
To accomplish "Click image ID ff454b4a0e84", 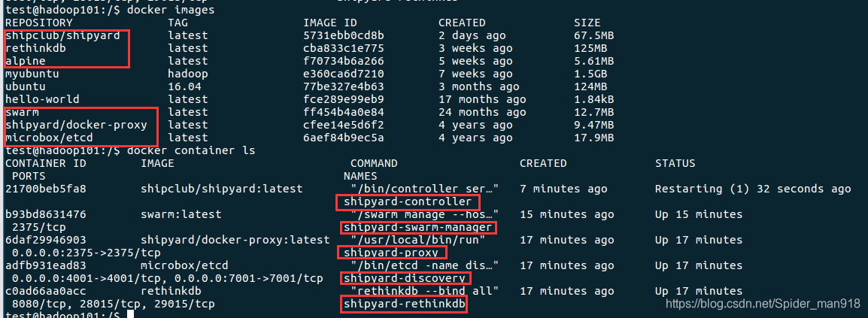I will [344, 112].
